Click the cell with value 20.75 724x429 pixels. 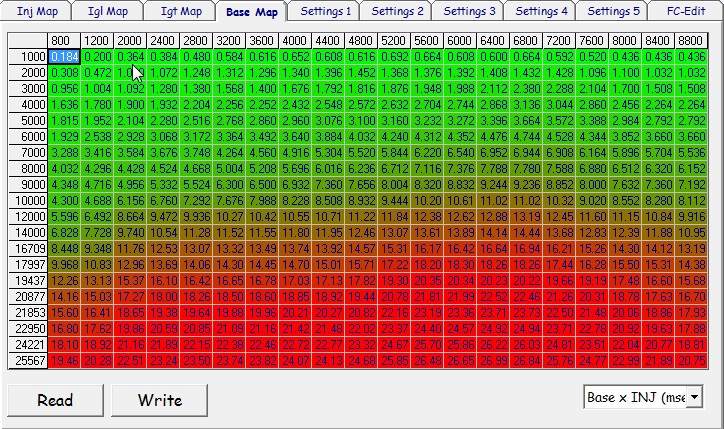691,361
